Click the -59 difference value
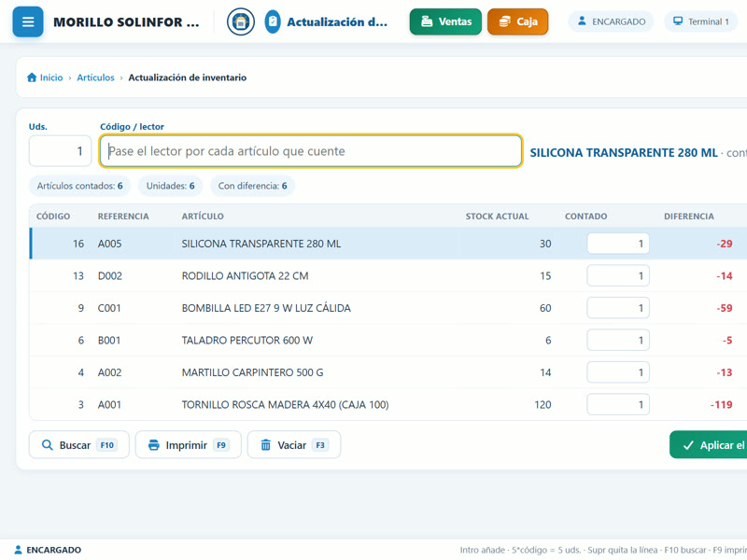Image resolution: width=747 pixels, height=560 pixels. pyautogui.click(x=725, y=308)
